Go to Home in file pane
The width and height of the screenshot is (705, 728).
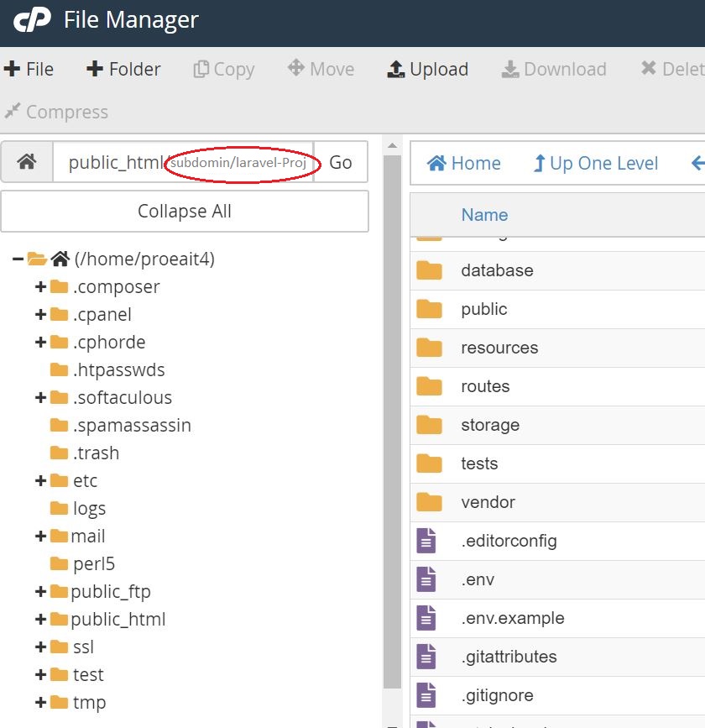click(x=463, y=164)
